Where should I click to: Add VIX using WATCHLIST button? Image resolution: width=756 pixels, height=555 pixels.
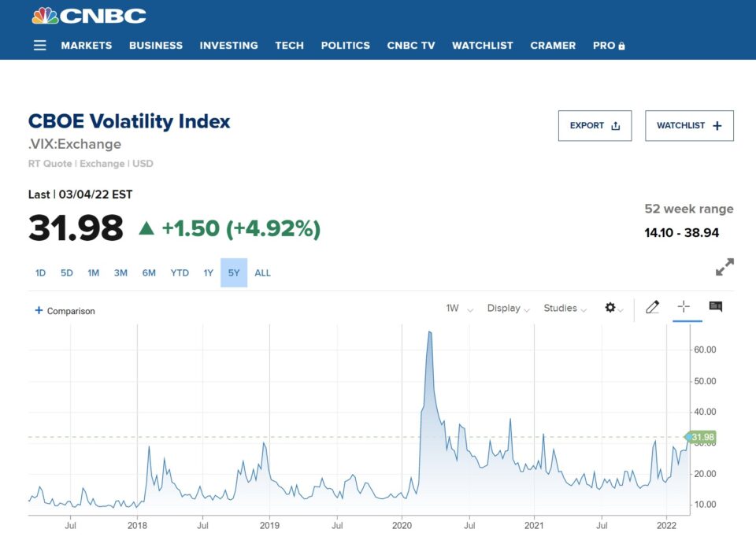click(x=689, y=126)
